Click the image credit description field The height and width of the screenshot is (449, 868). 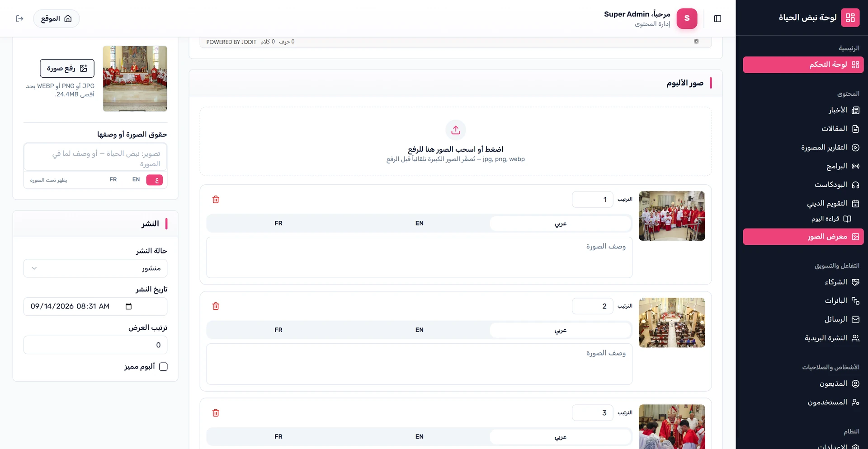pyautogui.click(x=95, y=157)
